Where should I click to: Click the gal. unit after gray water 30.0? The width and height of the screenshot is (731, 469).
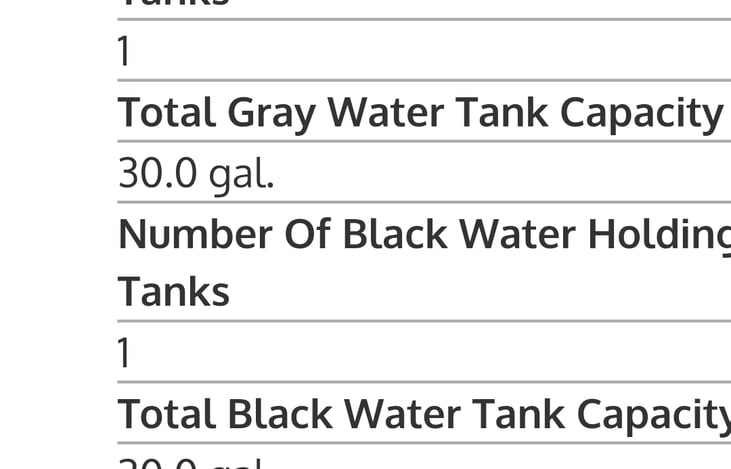coord(241,176)
